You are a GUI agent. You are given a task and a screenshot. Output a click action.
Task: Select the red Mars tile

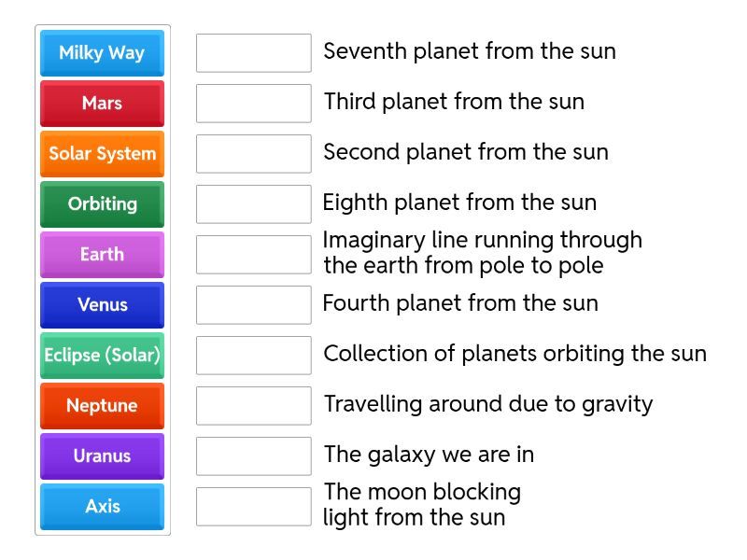tap(102, 103)
